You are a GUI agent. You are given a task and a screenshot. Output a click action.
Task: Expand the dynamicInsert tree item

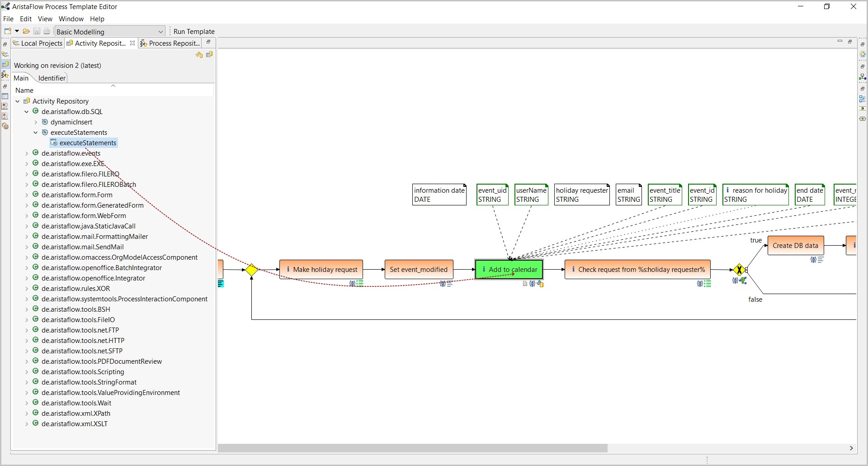[36, 122]
